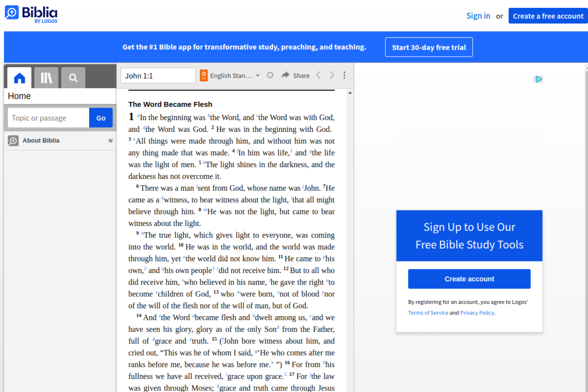Screen dimensions: 588x392
Task: Click Start 30-day free trial
Action: coord(429,47)
